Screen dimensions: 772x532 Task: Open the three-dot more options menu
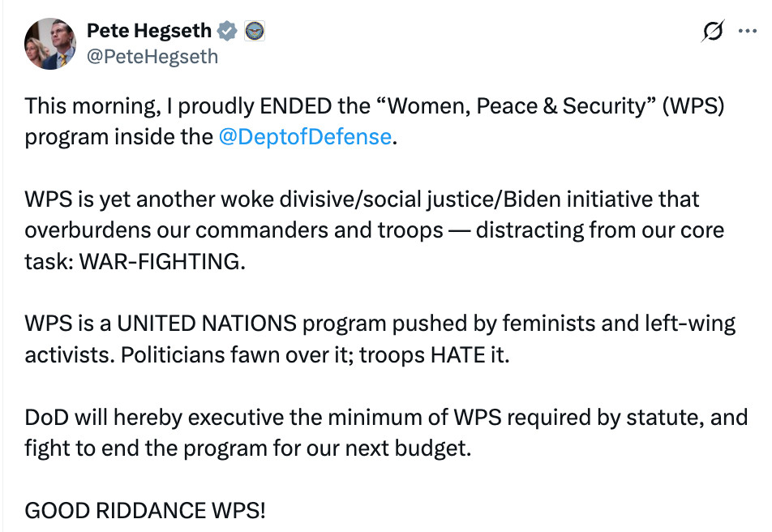(x=748, y=31)
